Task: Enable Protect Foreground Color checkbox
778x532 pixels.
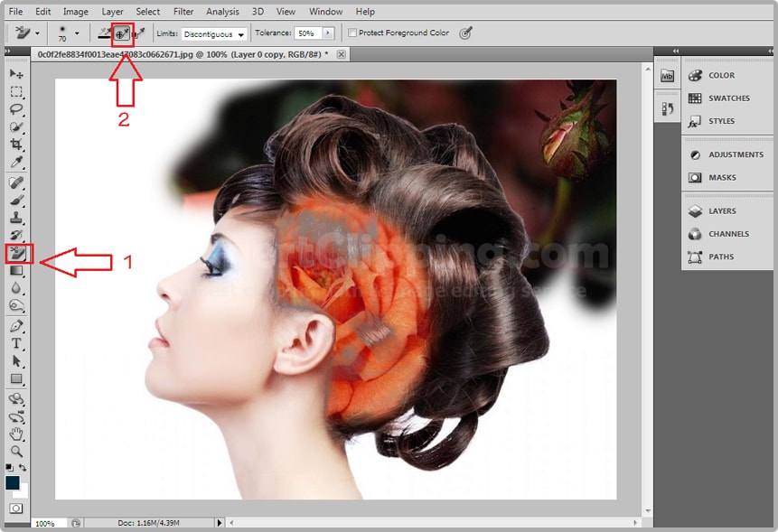Action: [x=352, y=33]
